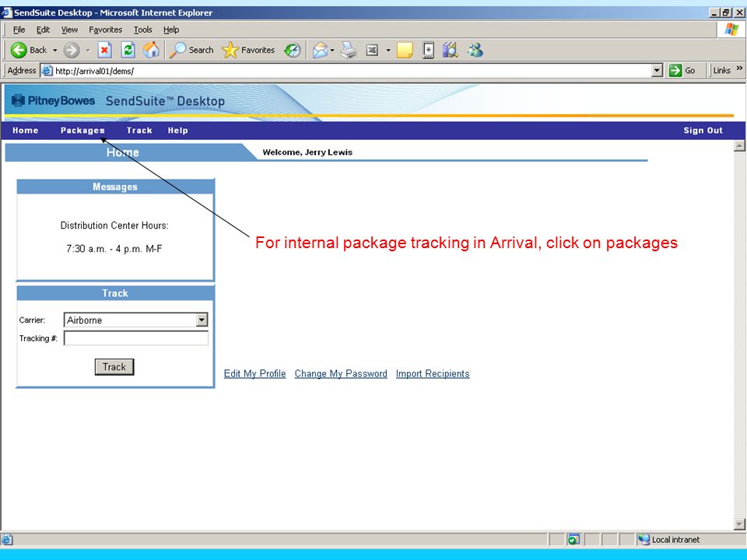
Task: Open the History icon
Action: [x=292, y=50]
